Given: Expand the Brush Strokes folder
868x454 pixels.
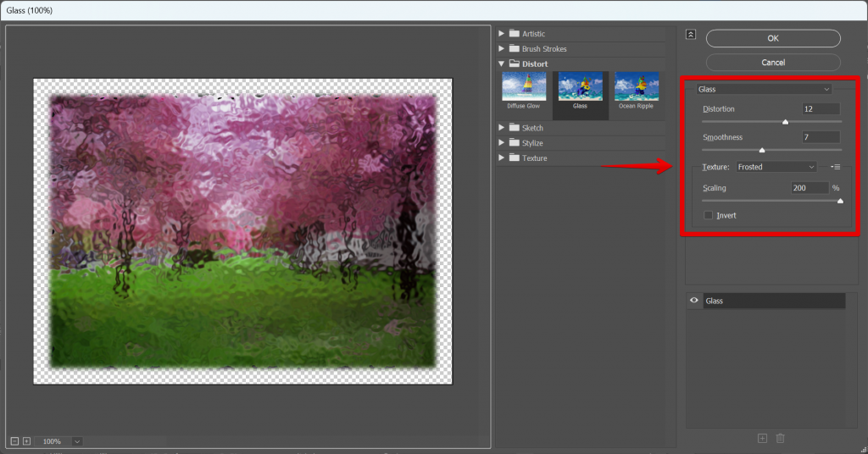Looking at the screenshot, I should 503,49.
